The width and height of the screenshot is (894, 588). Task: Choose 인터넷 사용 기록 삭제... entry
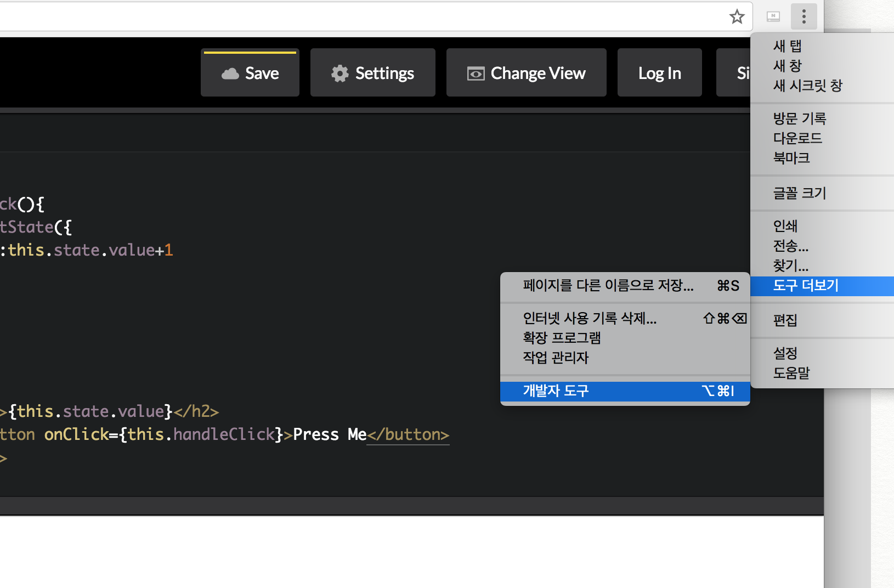point(625,318)
